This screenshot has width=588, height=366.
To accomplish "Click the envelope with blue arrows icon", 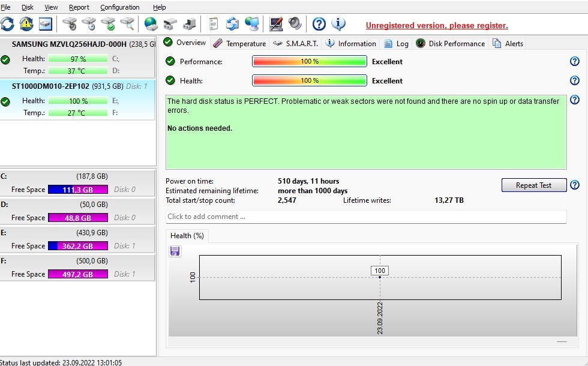I will [x=233, y=25].
